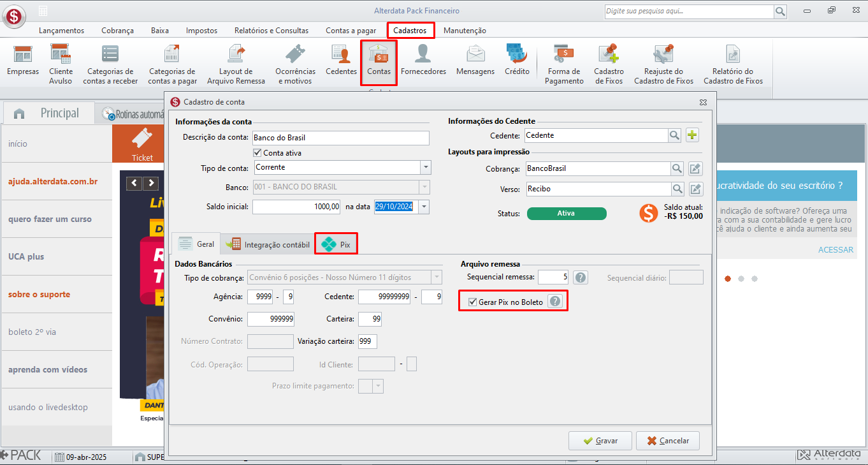Expand the Tipo de conta dropdown
This screenshot has height=465, width=868.
426,167
